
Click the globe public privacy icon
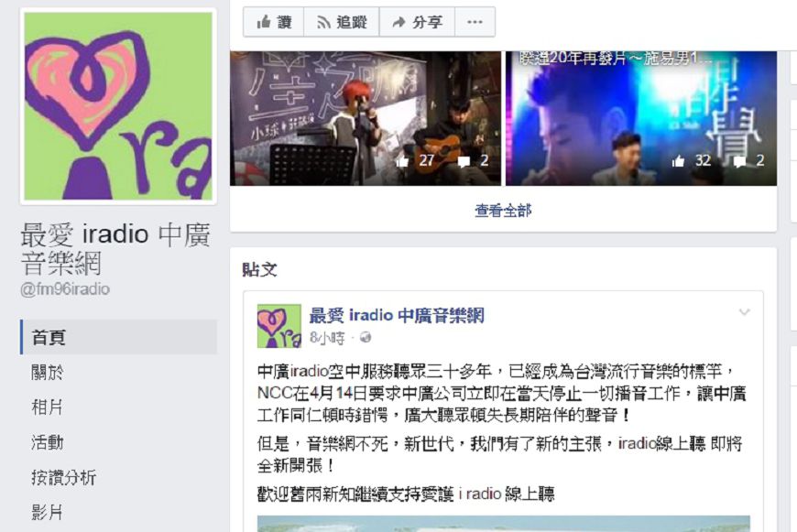point(366,337)
